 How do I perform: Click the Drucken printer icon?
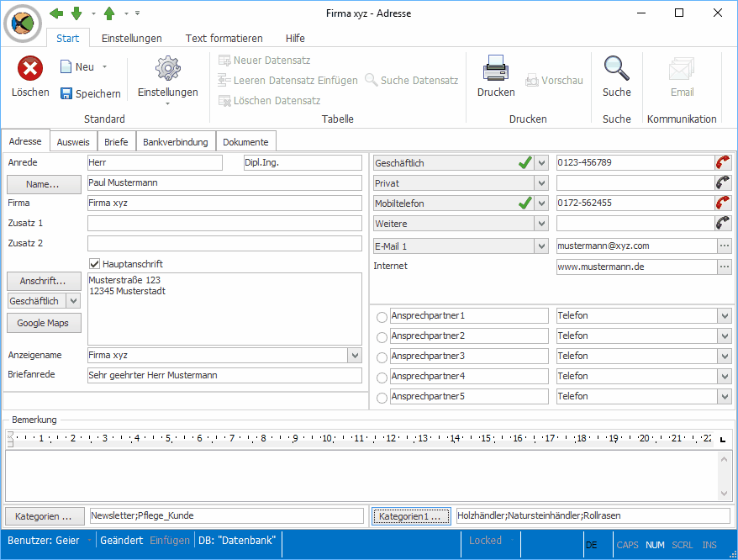point(496,68)
